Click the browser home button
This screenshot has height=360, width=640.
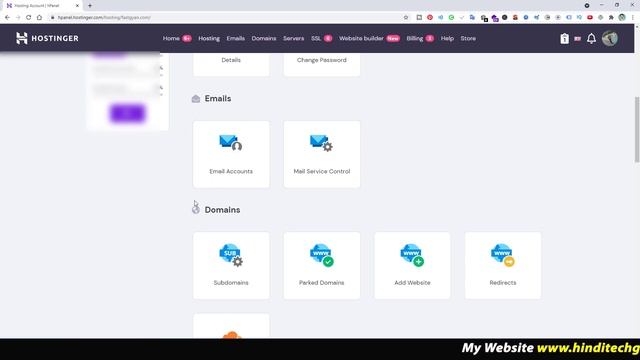coord(39,18)
